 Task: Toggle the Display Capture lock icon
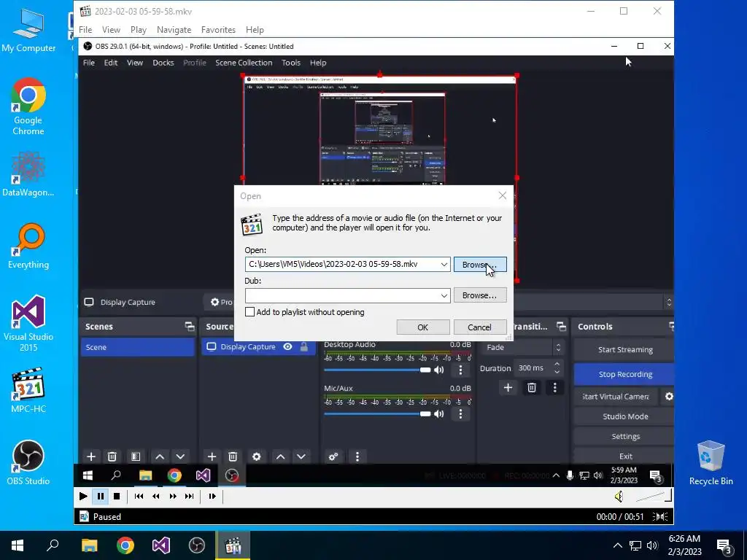(304, 346)
